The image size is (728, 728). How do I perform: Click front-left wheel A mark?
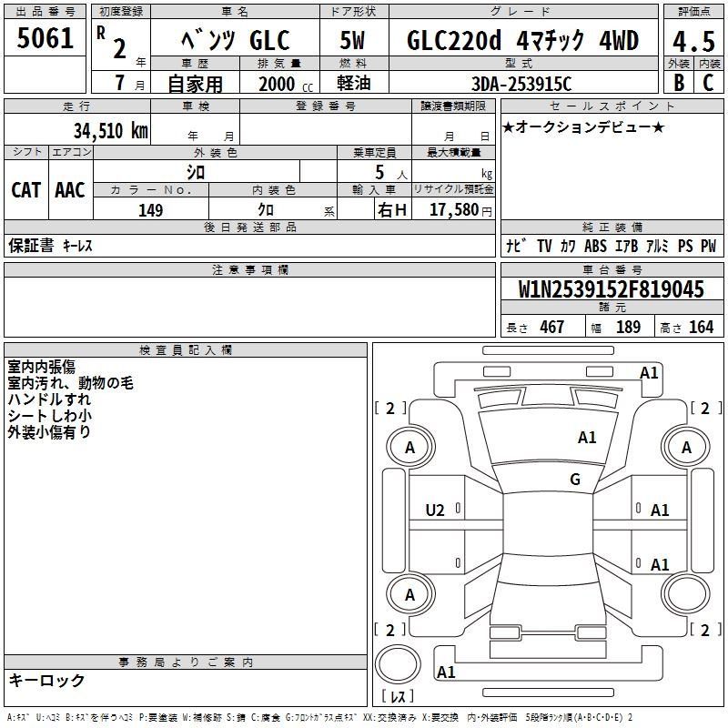410,448
